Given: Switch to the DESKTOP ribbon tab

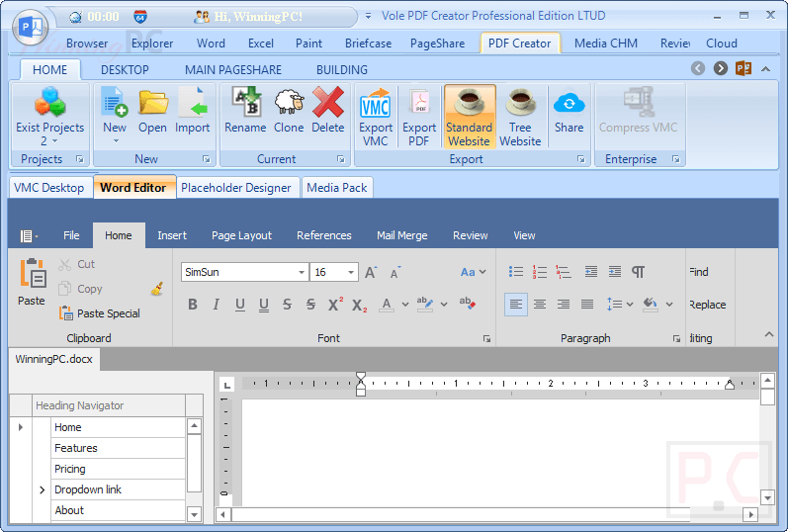Looking at the screenshot, I should tap(125, 70).
